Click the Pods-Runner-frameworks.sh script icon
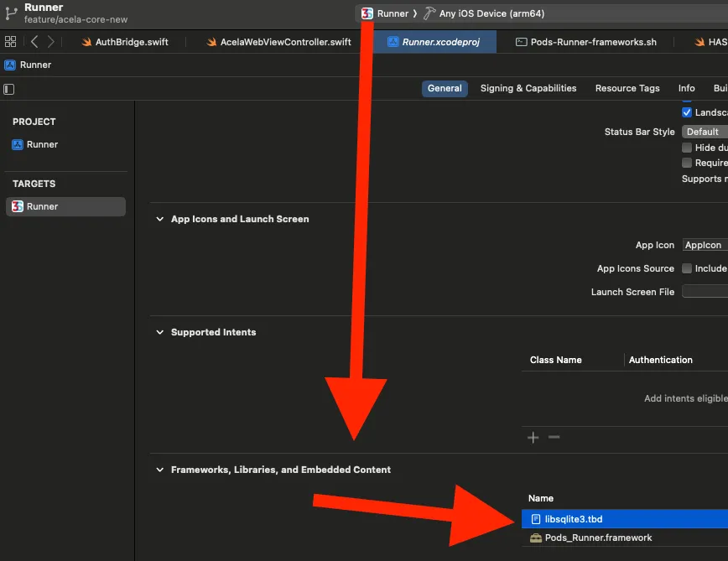 [x=522, y=42]
